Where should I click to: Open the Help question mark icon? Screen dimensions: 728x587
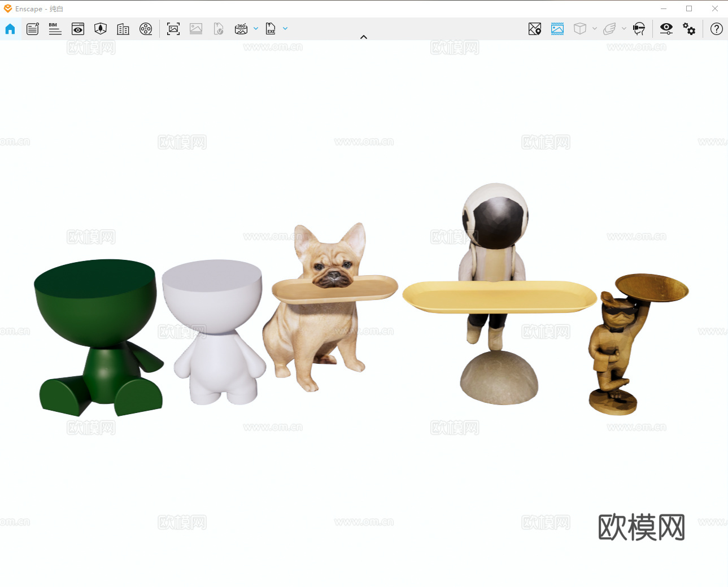pyautogui.click(x=717, y=29)
